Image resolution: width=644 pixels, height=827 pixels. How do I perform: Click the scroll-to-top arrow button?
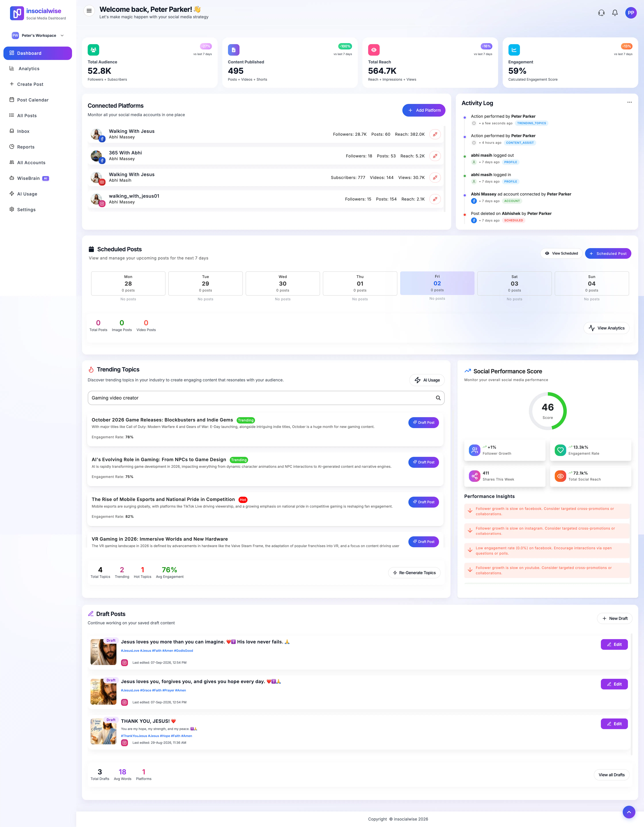click(629, 812)
